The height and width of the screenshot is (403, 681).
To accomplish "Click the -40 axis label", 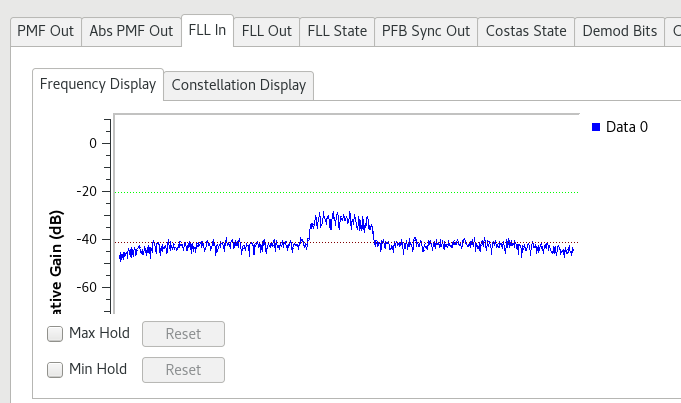I will (x=86, y=239).
